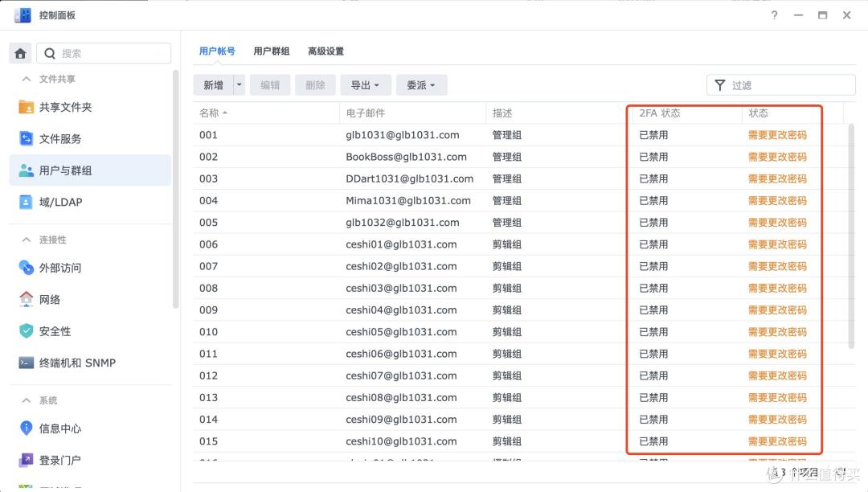The height and width of the screenshot is (492, 868).
Task: Switch to 用户帐号 tab
Action: point(217,51)
